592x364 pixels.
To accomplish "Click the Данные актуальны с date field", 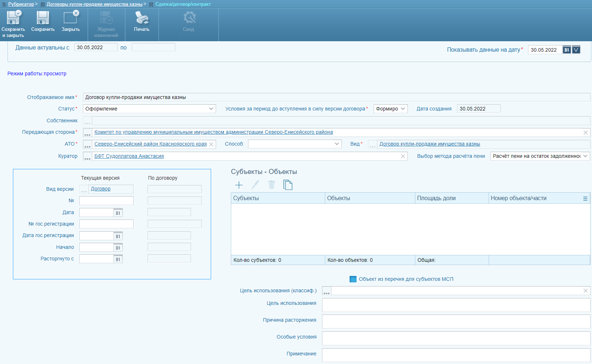I will click(96, 47).
